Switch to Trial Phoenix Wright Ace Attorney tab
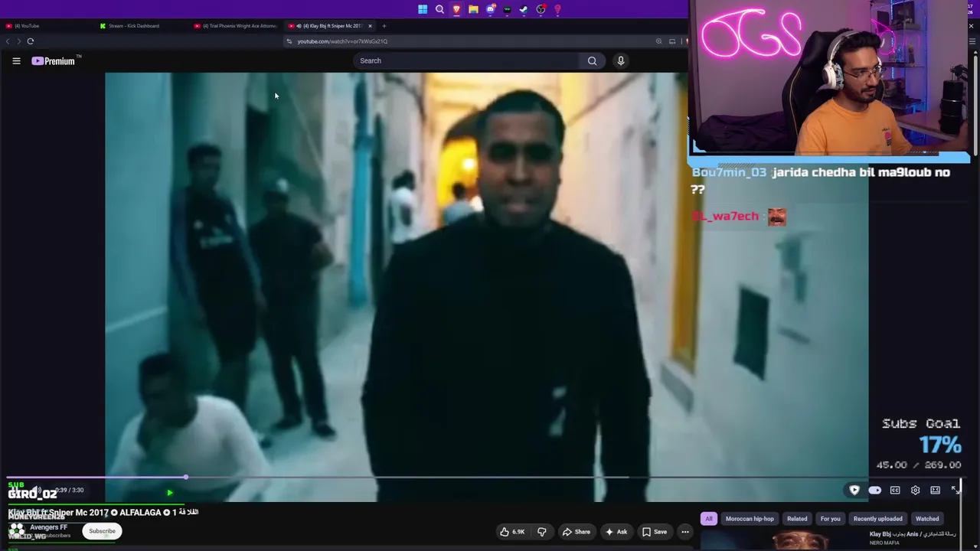The height and width of the screenshot is (551, 980). tap(237, 26)
